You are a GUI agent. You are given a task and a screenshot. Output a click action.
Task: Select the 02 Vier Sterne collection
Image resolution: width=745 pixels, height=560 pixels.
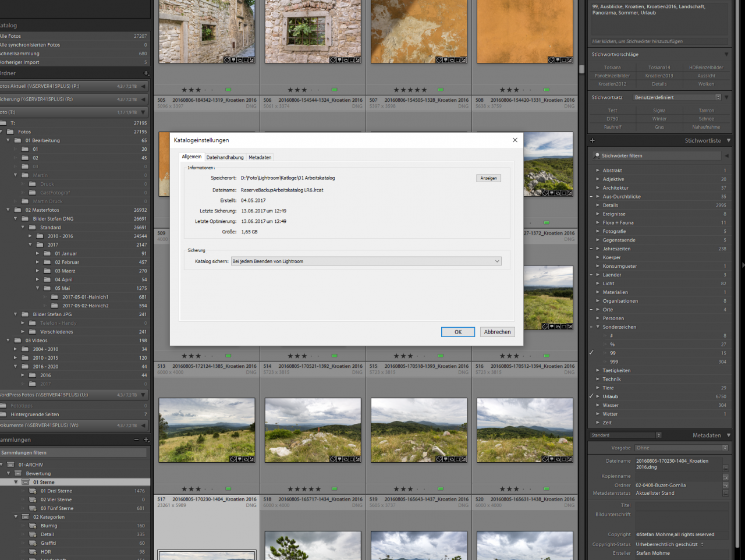click(56, 499)
